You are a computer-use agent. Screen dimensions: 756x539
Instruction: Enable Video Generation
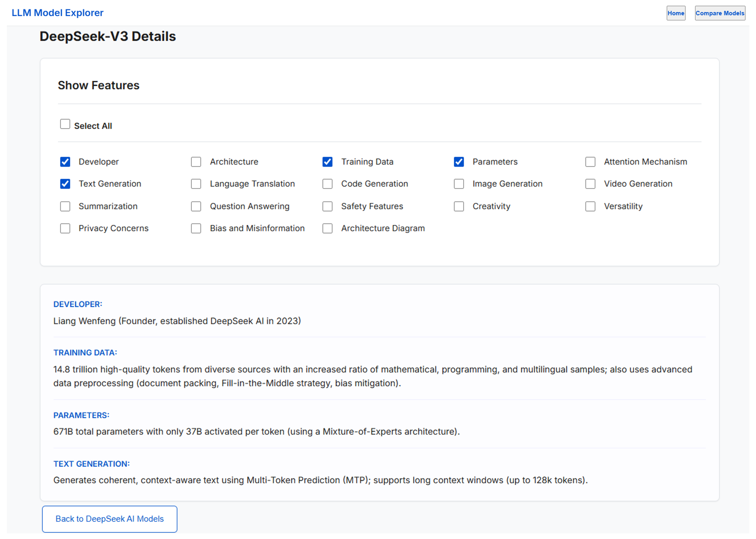(590, 184)
